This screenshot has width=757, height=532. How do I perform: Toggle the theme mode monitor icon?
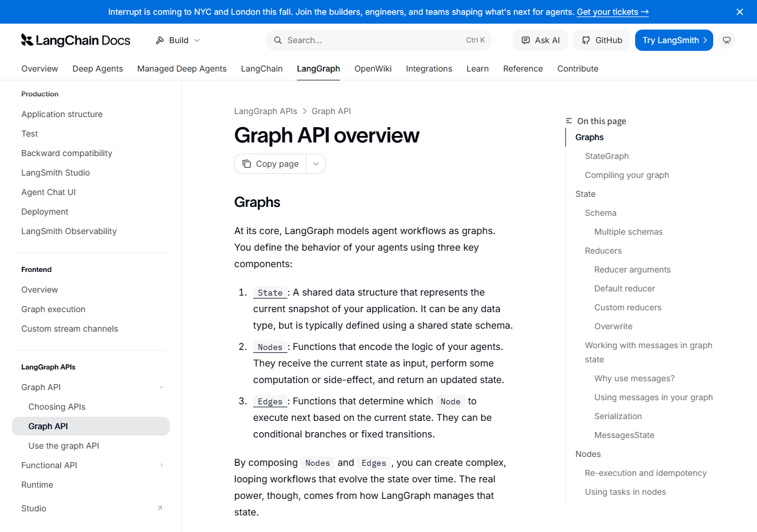[x=727, y=40]
